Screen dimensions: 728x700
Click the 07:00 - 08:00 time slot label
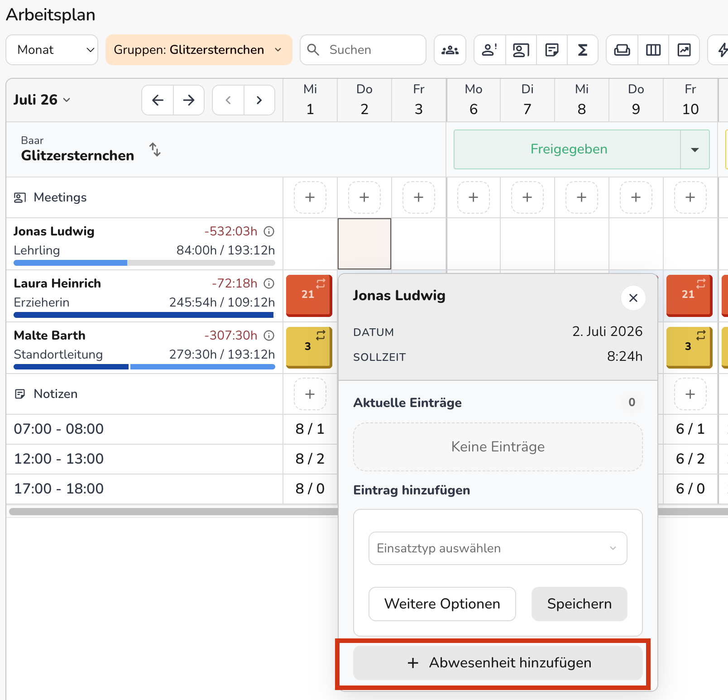(x=59, y=429)
